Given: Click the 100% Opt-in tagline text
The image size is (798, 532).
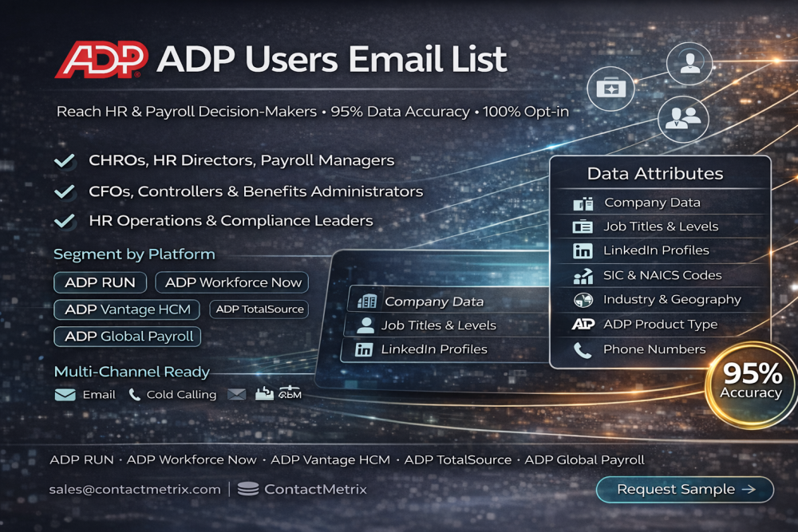Looking at the screenshot, I should click(526, 112).
